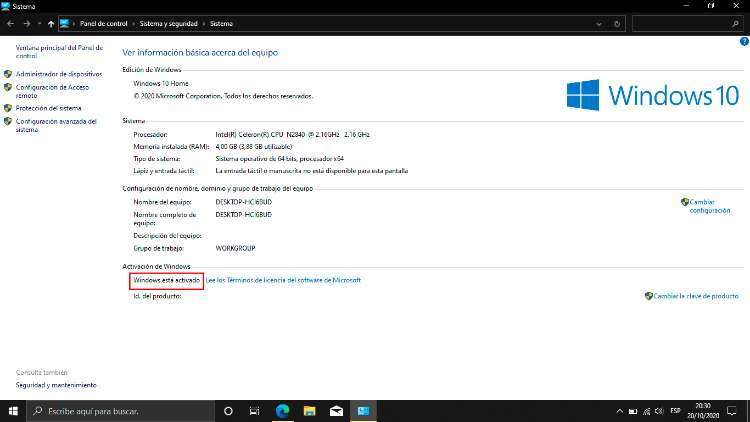Open Cortana circle icon on taskbar
750x422 pixels.
tap(228, 411)
